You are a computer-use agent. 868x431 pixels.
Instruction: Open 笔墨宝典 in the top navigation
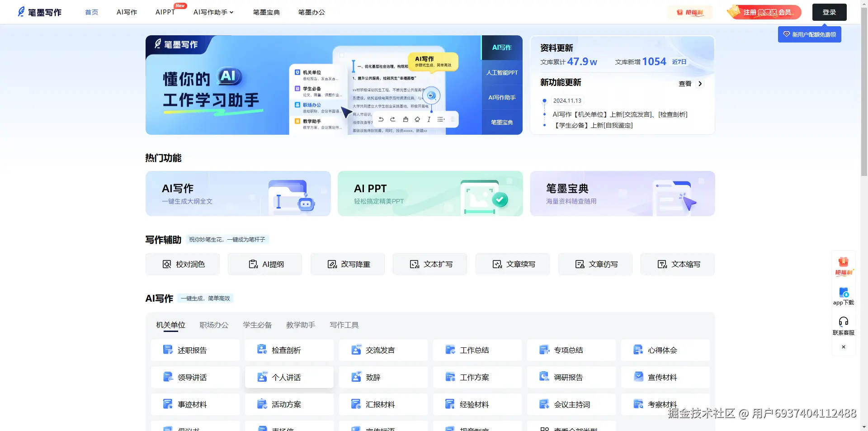tap(266, 12)
